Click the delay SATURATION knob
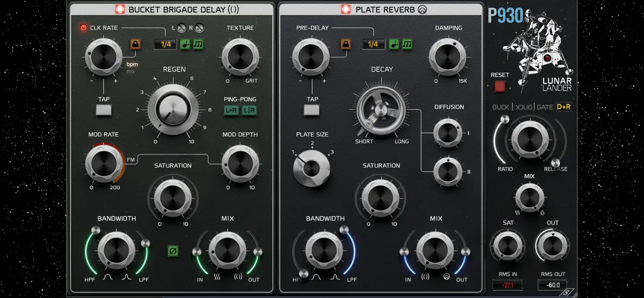The width and height of the screenshot is (644, 298). 173,197
